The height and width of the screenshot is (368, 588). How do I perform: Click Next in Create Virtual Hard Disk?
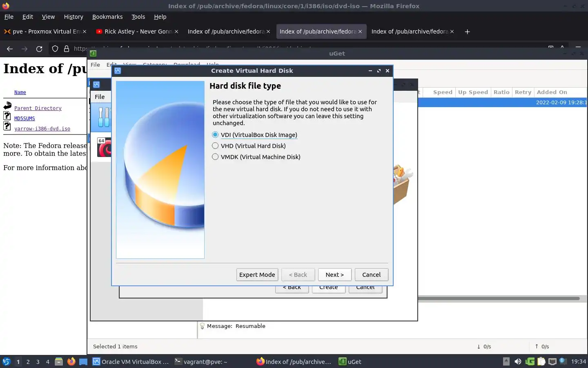click(335, 275)
